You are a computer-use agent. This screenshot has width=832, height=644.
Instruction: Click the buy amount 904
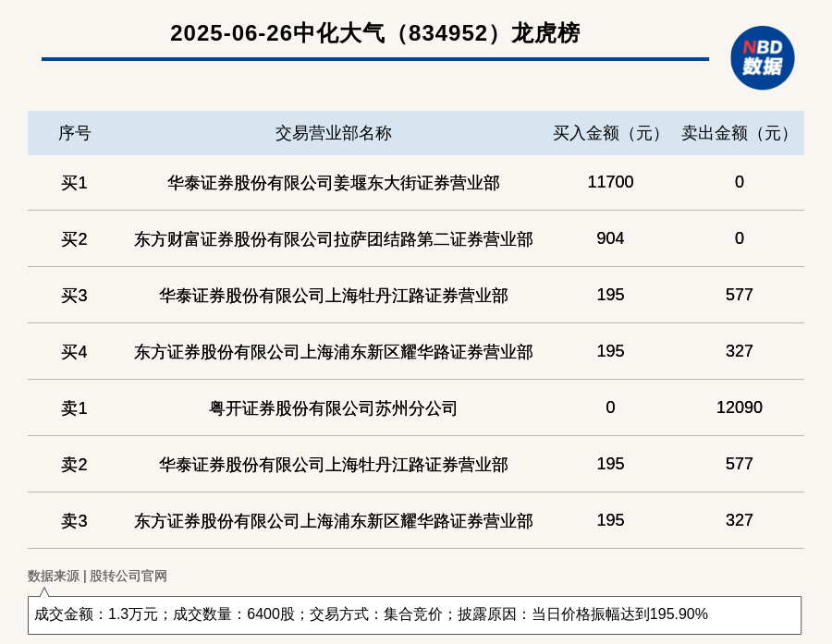coord(610,238)
